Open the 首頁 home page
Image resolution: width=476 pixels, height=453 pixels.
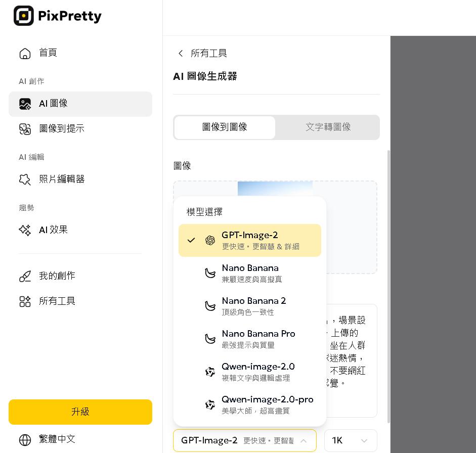(80, 54)
